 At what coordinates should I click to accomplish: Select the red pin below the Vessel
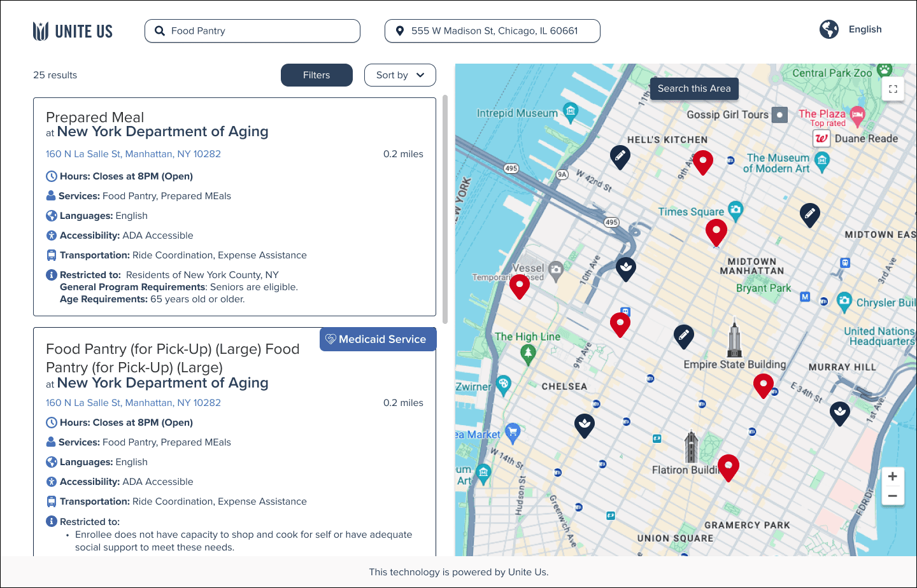(x=520, y=286)
